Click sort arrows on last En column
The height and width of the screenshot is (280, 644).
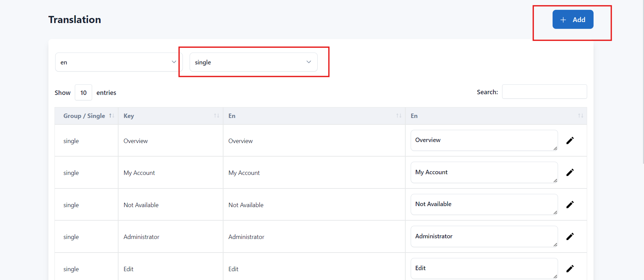point(580,116)
